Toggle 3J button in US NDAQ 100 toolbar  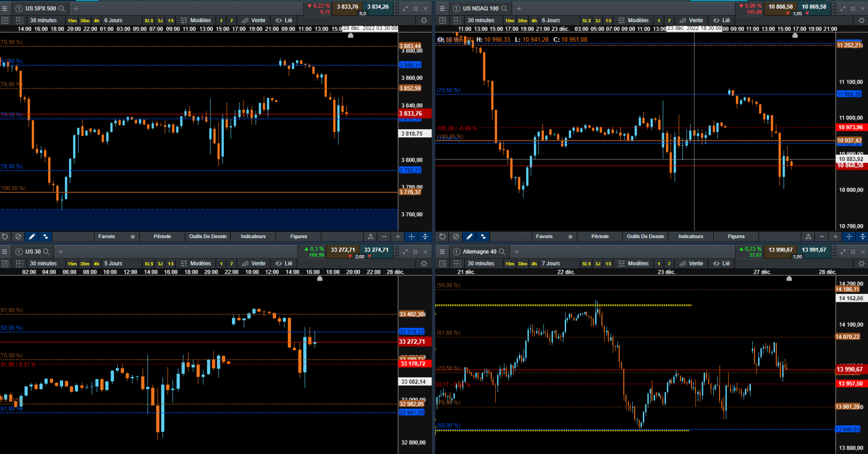[598, 21]
